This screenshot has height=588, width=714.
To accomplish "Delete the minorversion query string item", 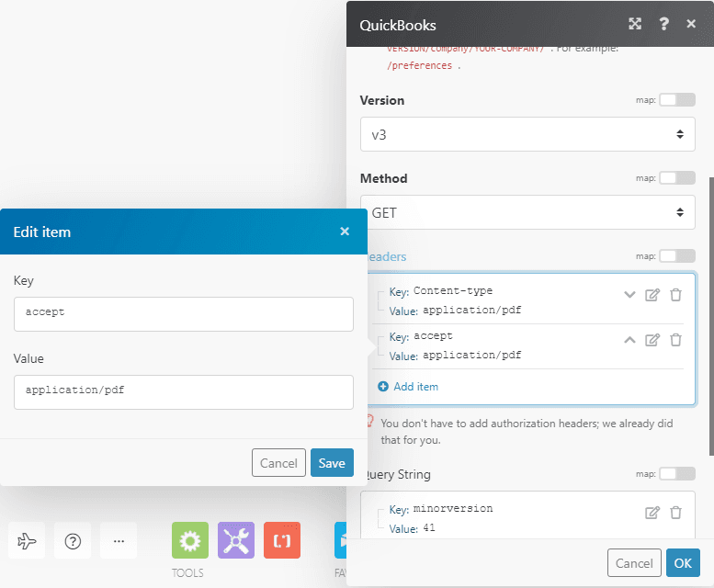I will click(x=675, y=513).
